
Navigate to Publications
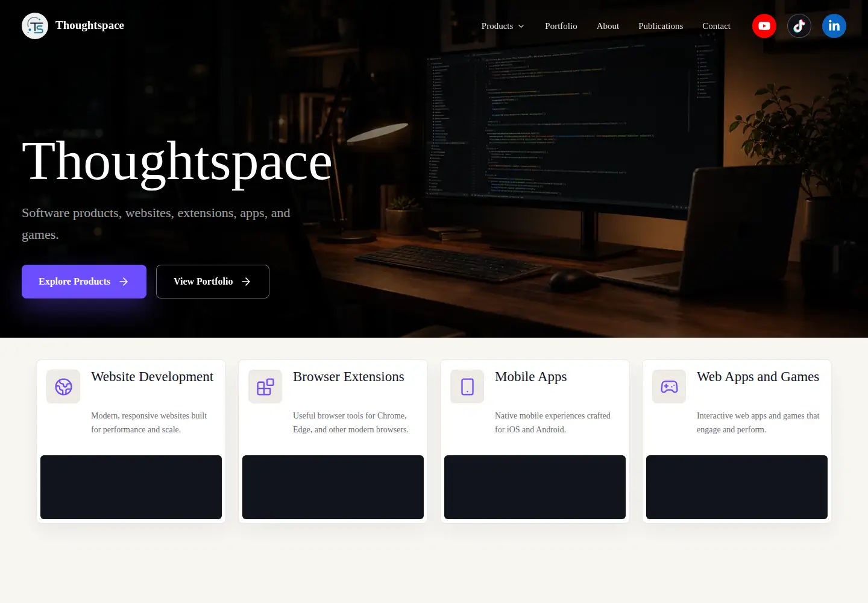tap(661, 26)
